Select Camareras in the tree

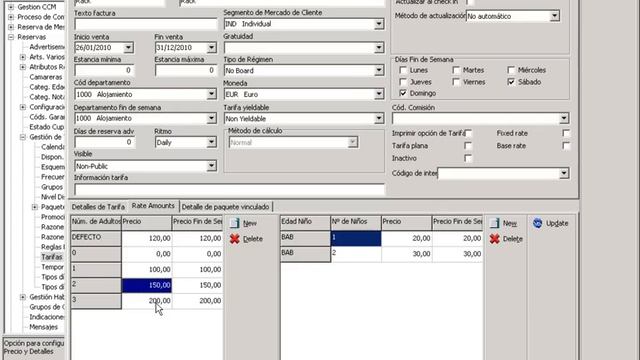tap(46, 77)
